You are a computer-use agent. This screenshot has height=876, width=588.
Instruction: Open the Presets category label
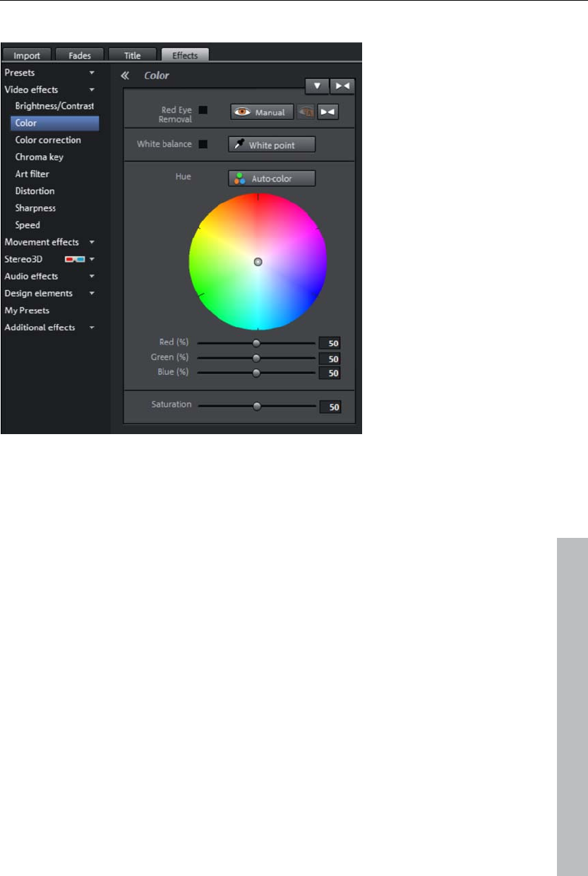(x=20, y=72)
